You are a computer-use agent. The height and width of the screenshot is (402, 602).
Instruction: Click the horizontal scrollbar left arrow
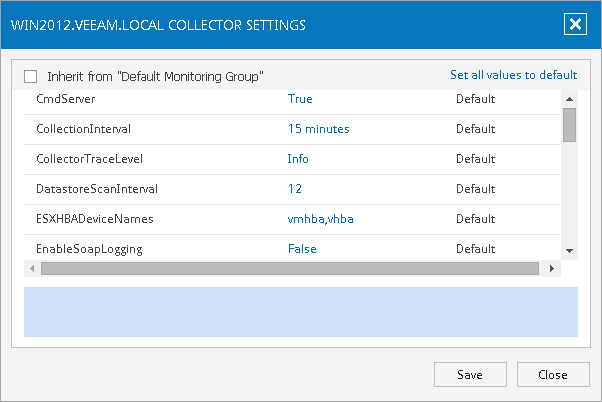(x=33, y=268)
